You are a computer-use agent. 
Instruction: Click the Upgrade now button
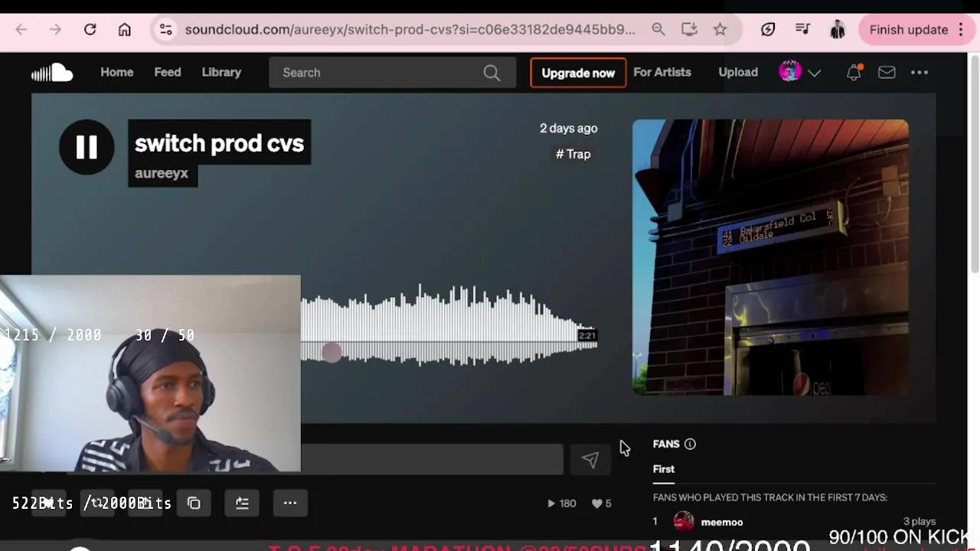(578, 73)
